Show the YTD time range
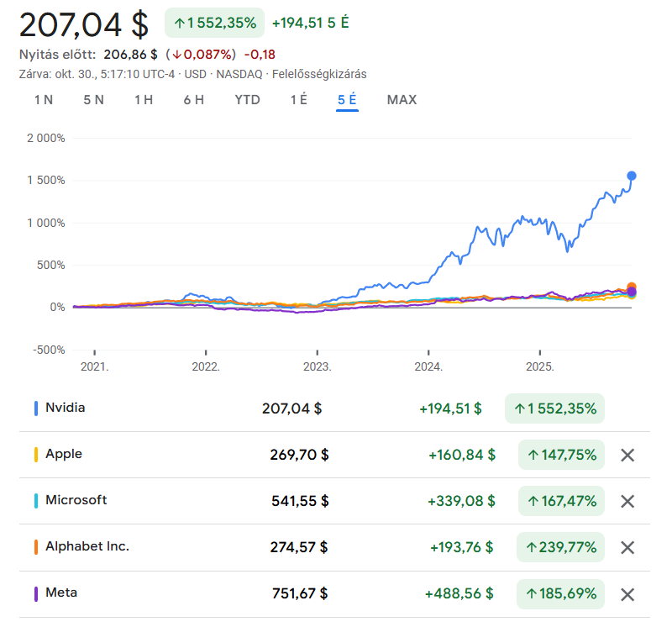 pyautogui.click(x=247, y=100)
